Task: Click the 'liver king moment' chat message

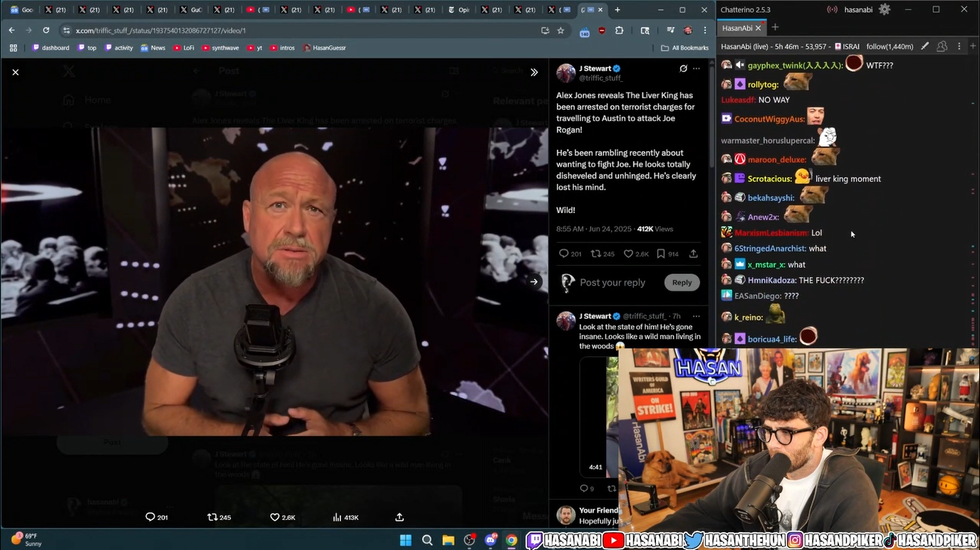Action: tap(848, 179)
